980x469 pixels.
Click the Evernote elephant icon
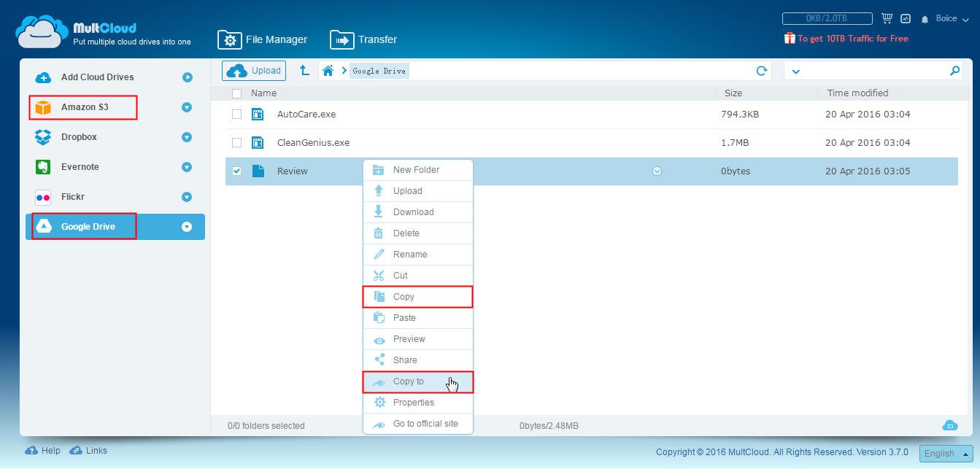pyautogui.click(x=43, y=167)
